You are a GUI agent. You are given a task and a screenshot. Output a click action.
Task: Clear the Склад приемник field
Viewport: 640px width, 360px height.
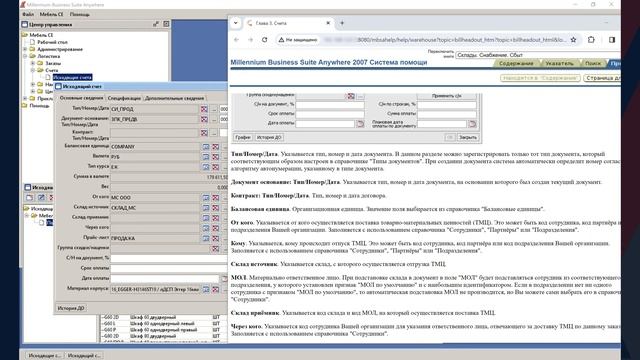coord(215,218)
